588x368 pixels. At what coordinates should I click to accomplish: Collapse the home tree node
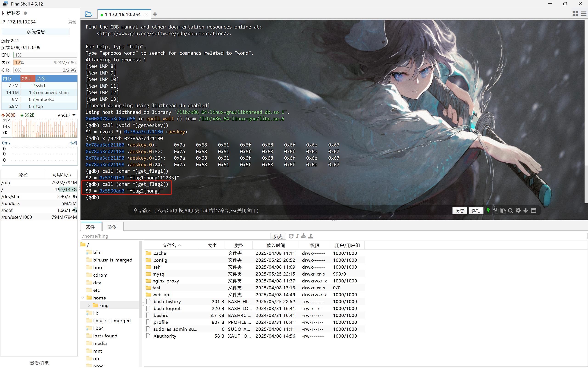coord(83,298)
